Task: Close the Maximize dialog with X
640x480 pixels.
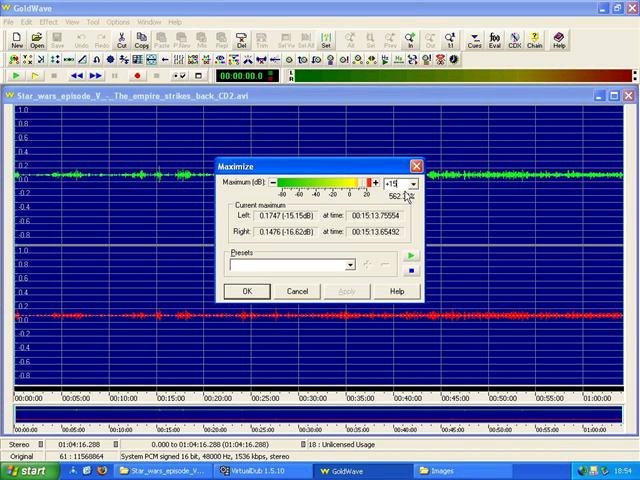Action: coord(416,167)
